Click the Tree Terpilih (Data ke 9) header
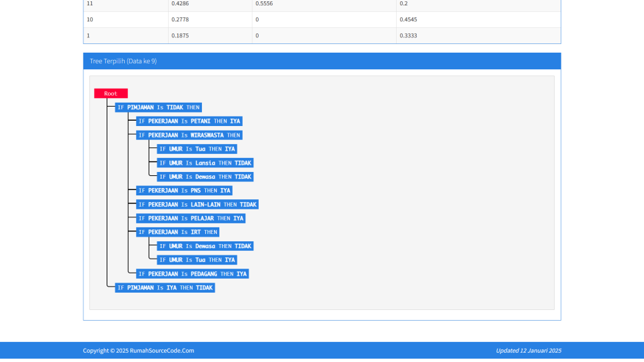 click(123, 61)
